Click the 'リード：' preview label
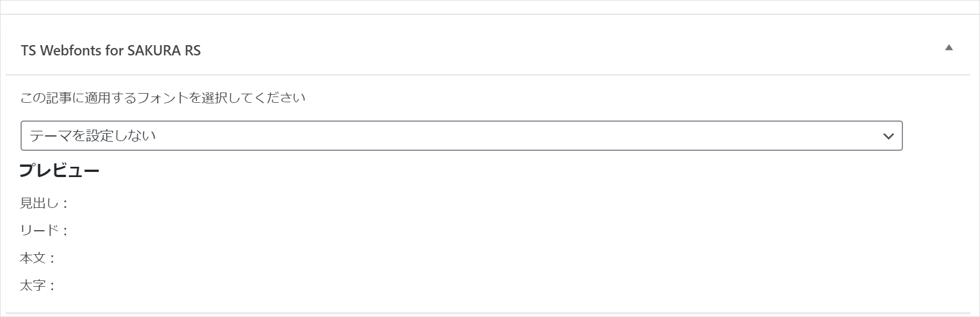Viewport: 980px width, 317px height. pyautogui.click(x=45, y=231)
